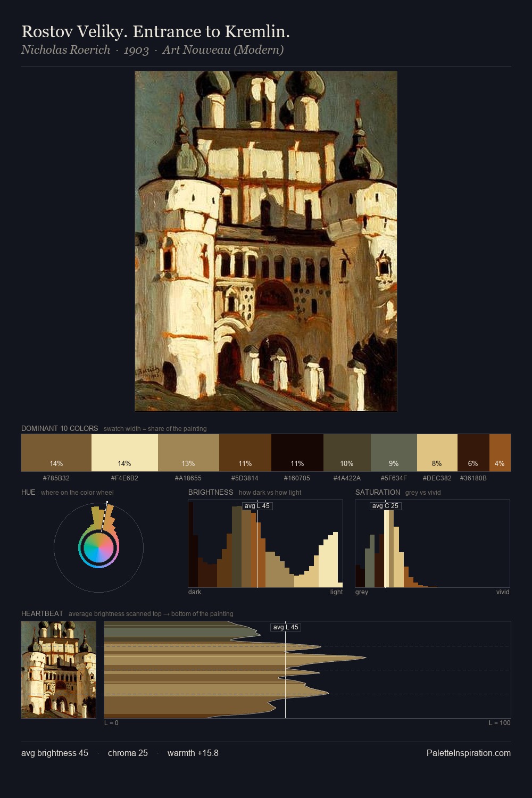Select the #DEC382 light gold swatch
This screenshot has width=532, height=798.
pos(437,453)
